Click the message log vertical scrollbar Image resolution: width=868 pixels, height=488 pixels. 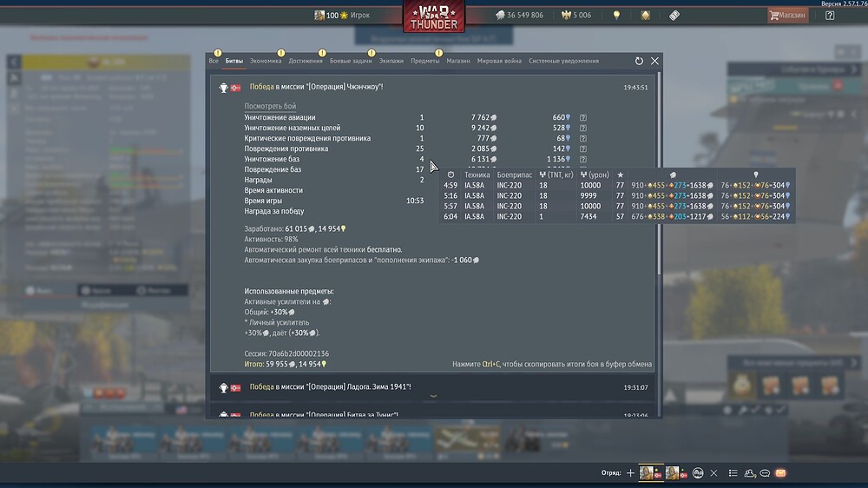pyautogui.click(x=658, y=175)
